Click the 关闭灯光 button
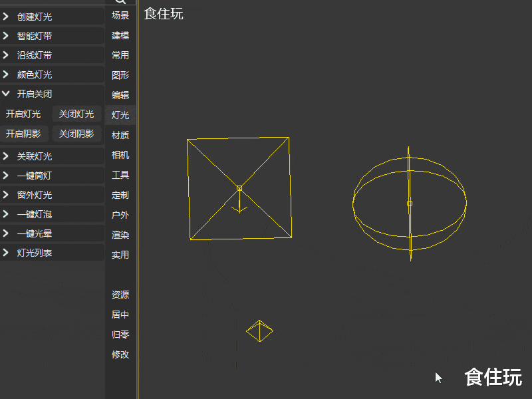Viewport: 532px width, 399px height. [x=76, y=114]
